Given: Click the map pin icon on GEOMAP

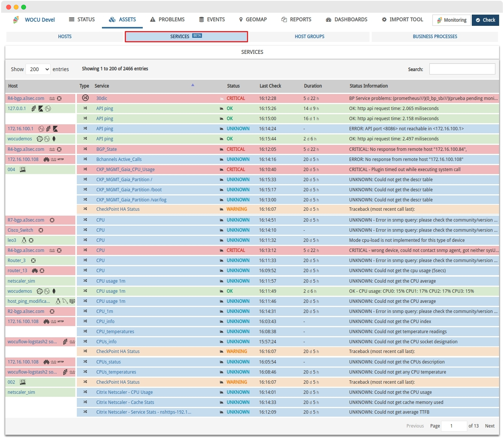Looking at the screenshot, I should (241, 19).
